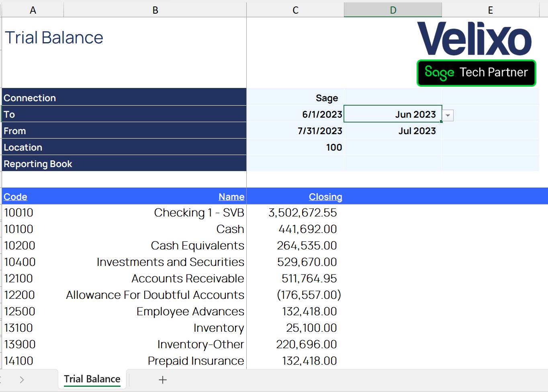This screenshot has width=548, height=392.
Task: Select column A header
Action: [33, 10]
